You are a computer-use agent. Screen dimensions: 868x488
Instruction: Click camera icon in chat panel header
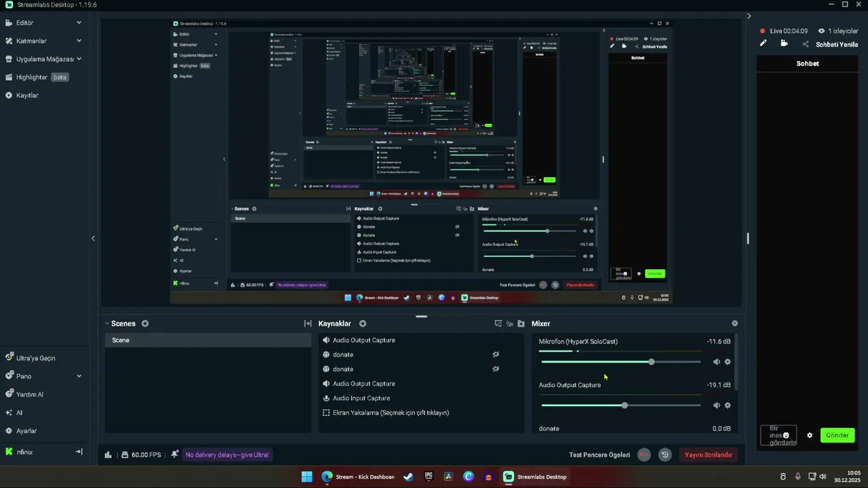coord(784,43)
